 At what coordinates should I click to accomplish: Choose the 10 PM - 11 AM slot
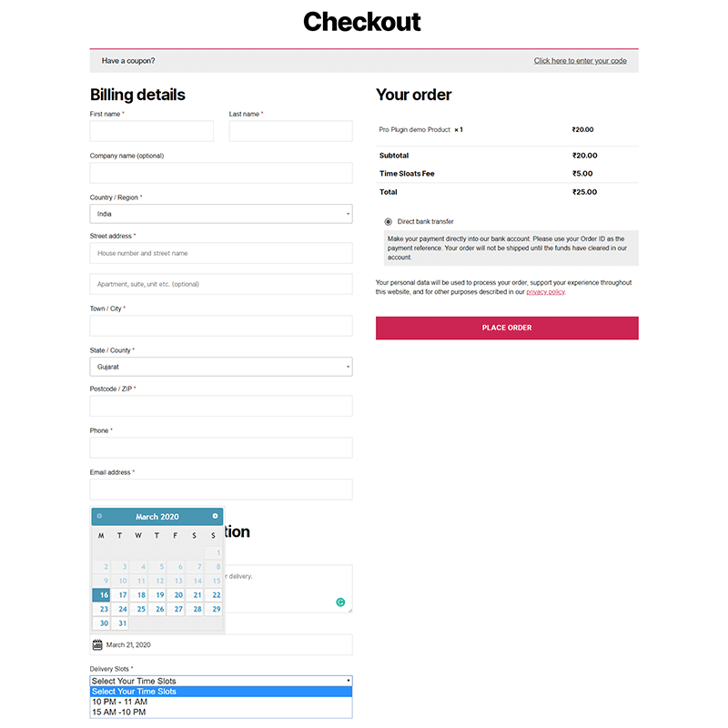pyautogui.click(x=119, y=702)
